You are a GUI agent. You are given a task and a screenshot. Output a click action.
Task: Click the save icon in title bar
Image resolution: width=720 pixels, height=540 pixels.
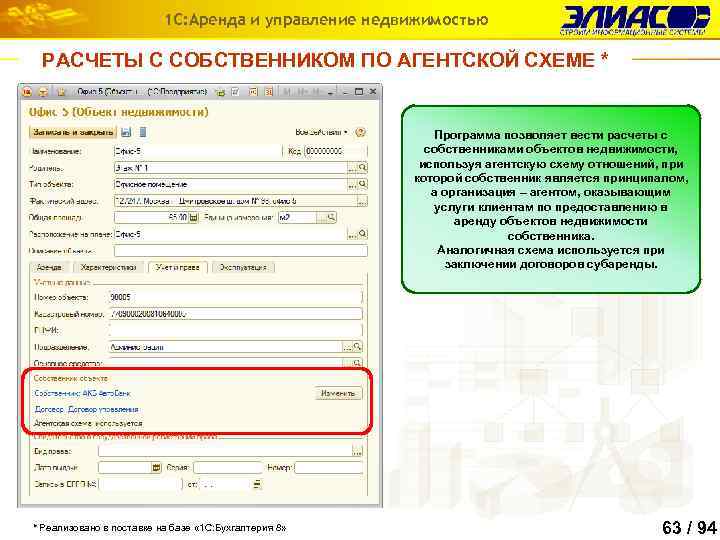click(220, 92)
